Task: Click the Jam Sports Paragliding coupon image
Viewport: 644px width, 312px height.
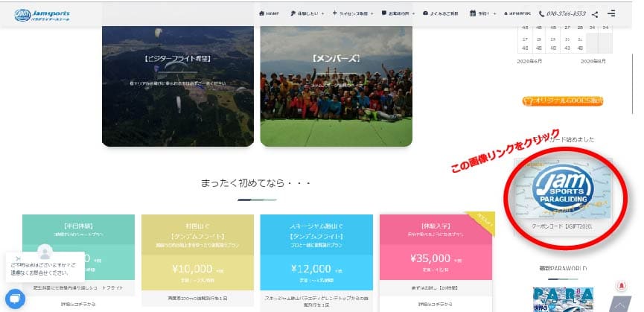Action: pyautogui.click(x=562, y=188)
